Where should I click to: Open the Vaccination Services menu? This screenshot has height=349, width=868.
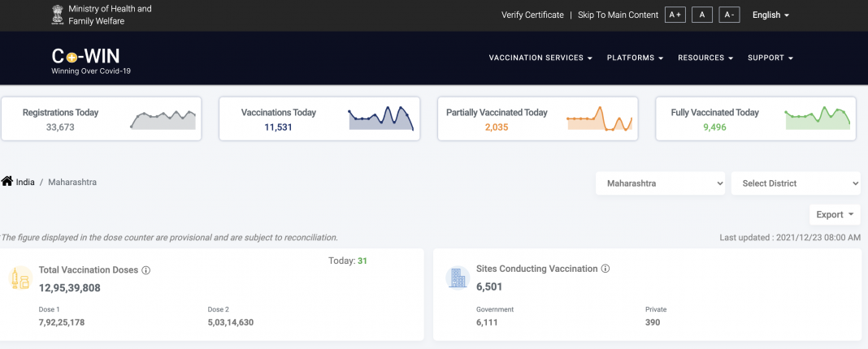coord(540,58)
